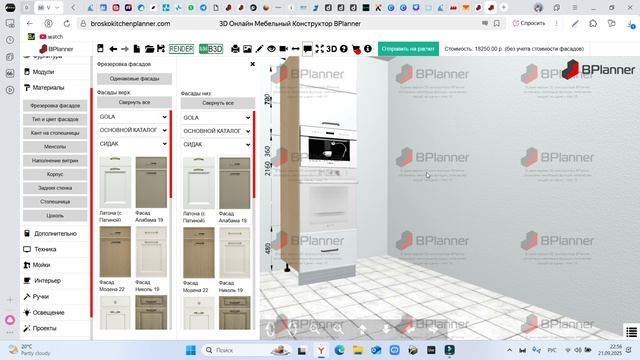Open GOLA dropdown in lower facades
Viewport: 640px width, 360px height.
(217, 118)
